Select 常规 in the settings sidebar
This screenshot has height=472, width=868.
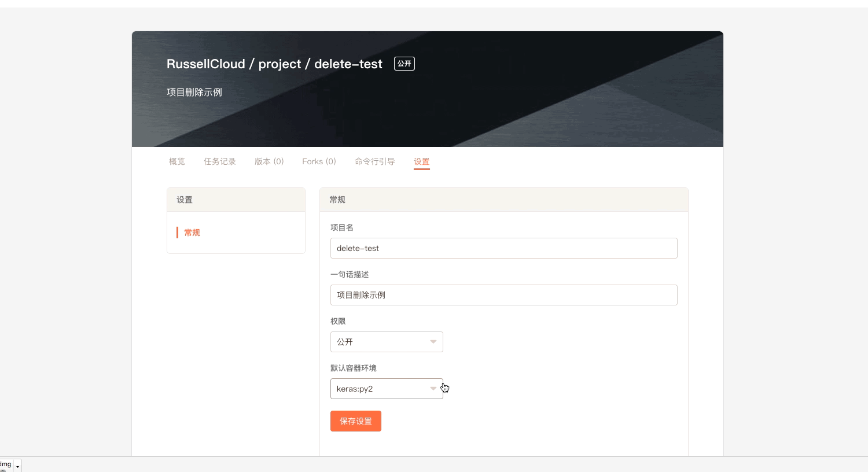[x=192, y=233]
